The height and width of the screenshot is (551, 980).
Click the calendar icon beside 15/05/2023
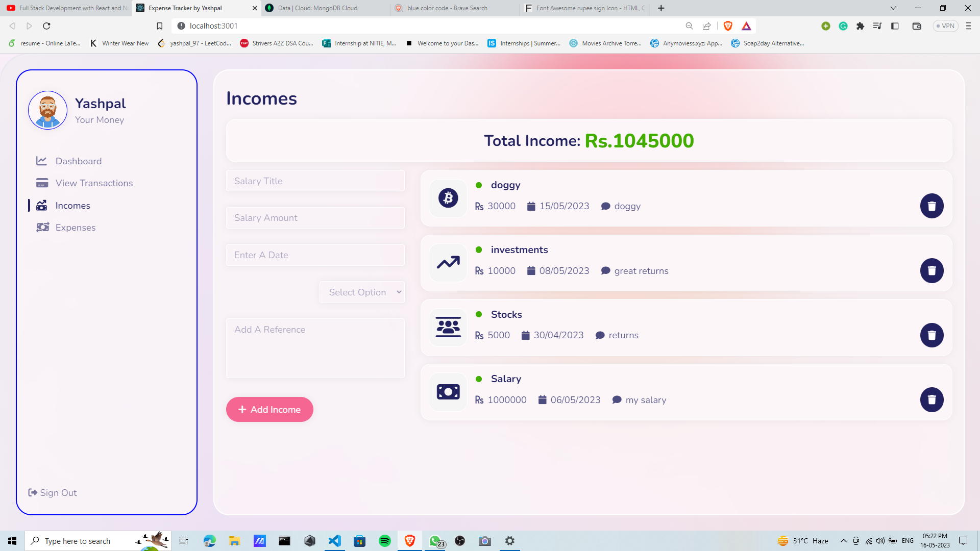tap(530, 206)
